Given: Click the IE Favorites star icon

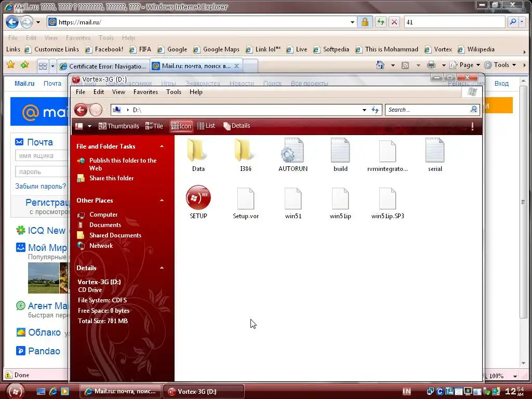Looking at the screenshot, I should [x=10, y=64].
